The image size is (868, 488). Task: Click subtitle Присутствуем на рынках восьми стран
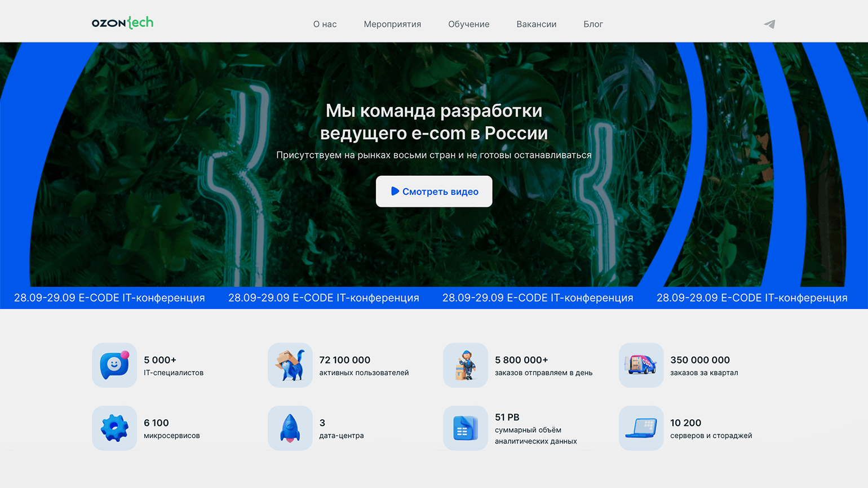click(x=434, y=155)
